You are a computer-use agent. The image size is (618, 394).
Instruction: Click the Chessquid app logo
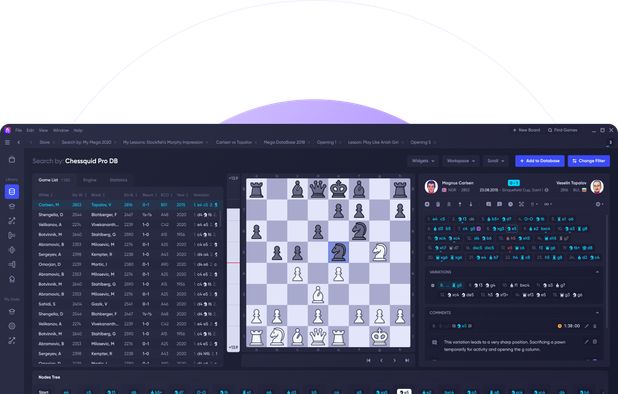(7, 130)
